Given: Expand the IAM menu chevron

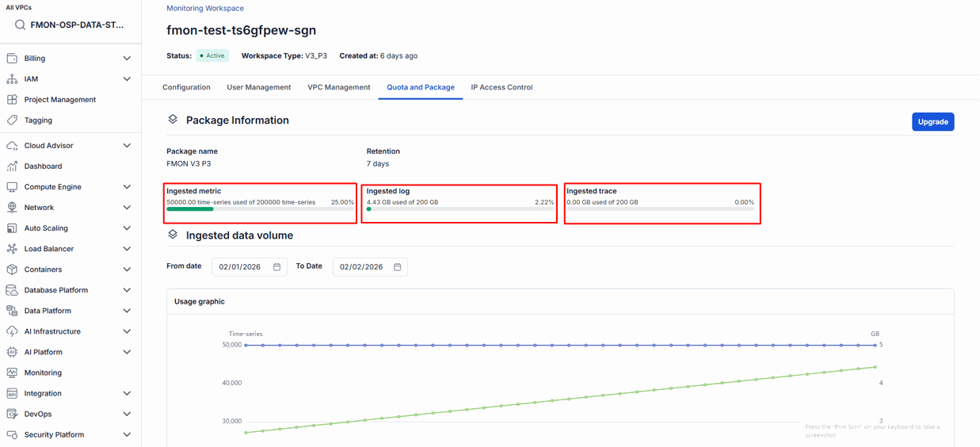Looking at the screenshot, I should pos(127,79).
